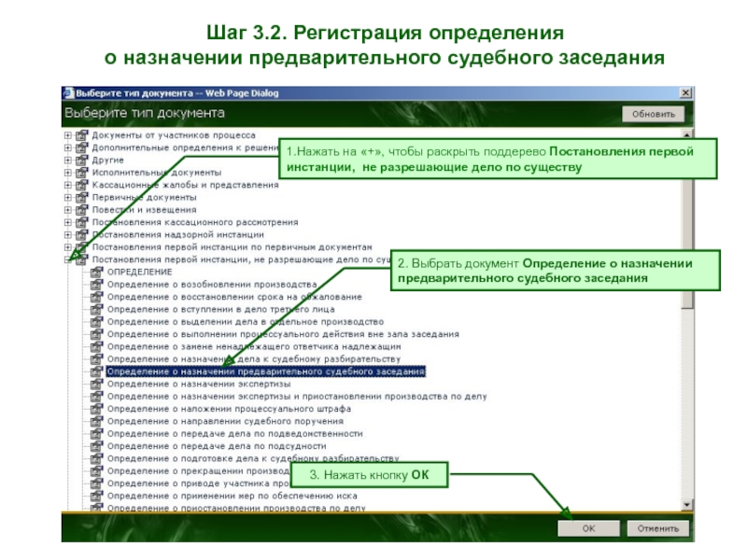Image resolution: width=747 pixels, height=560 pixels.
Task: Click icon of Определение о восстановлении срока на обжалование
Action: [97, 297]
